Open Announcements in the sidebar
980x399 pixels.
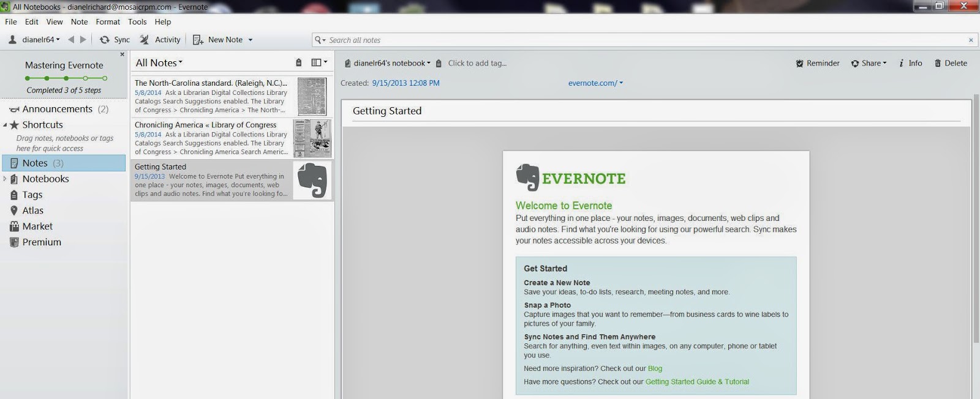coord(58,109)
